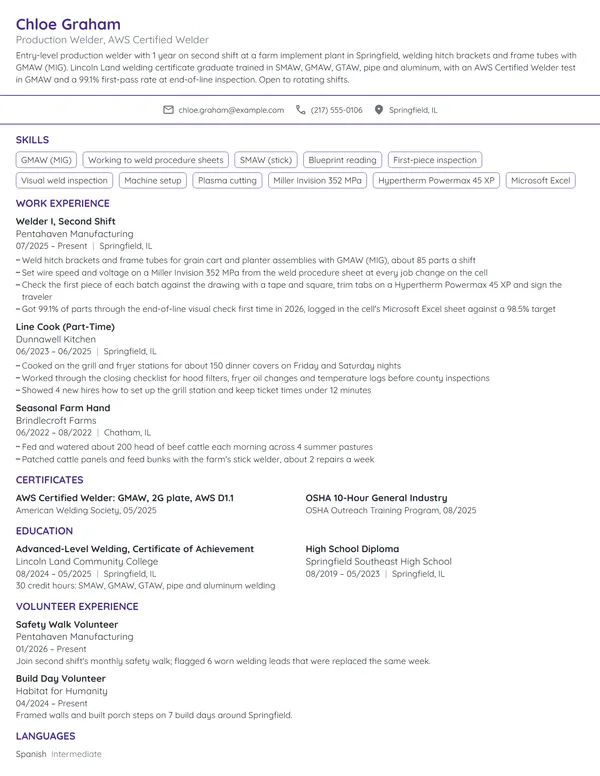Click the Safety Walk Volunteer title
600x776 pixels.
pyautogui.click(x=67, y=625)
